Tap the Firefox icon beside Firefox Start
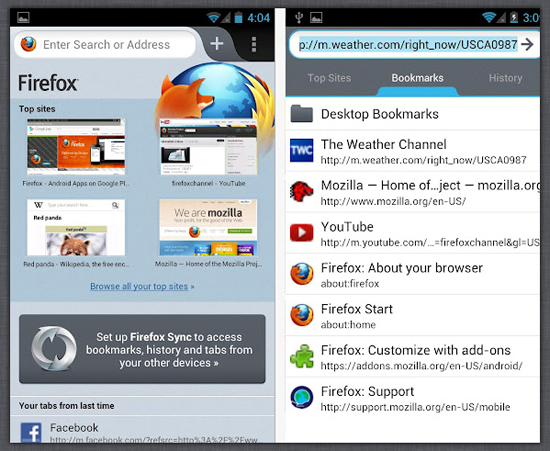This screenshot has width=550, height=451. click(x=302, y=315)
